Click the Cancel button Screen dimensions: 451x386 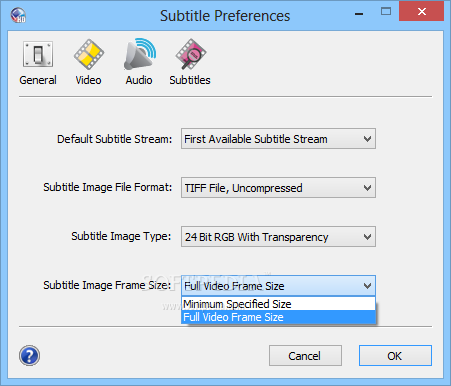(305, 356)
